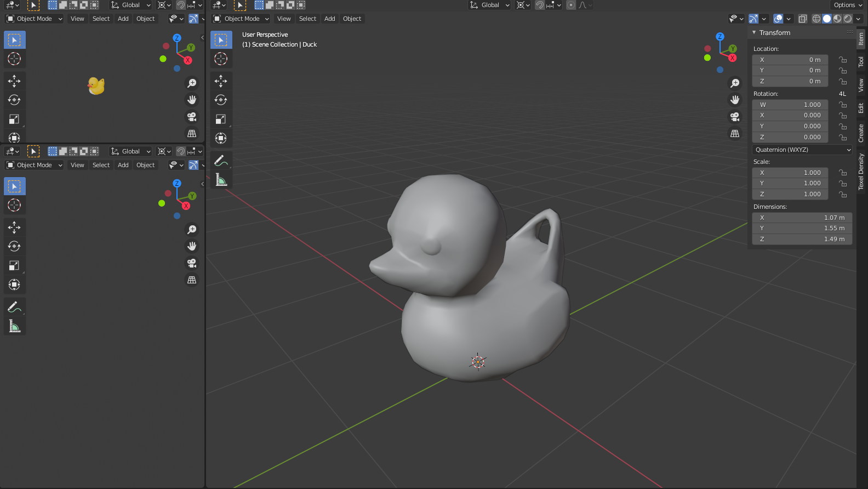Click the pan hand icon in main viewport

pyautogui.click(x=735, y=100)
